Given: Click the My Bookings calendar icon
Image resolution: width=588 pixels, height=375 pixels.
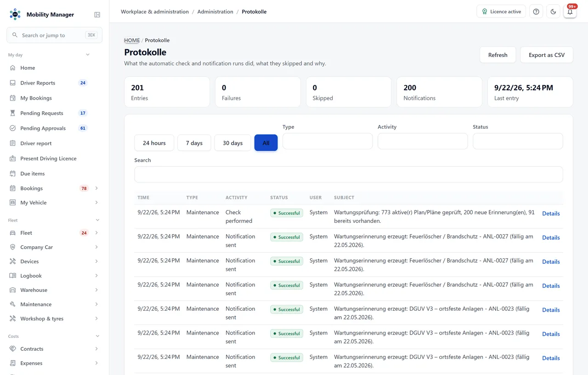Looking at the screenshot, I should click(x=12, y=98).
